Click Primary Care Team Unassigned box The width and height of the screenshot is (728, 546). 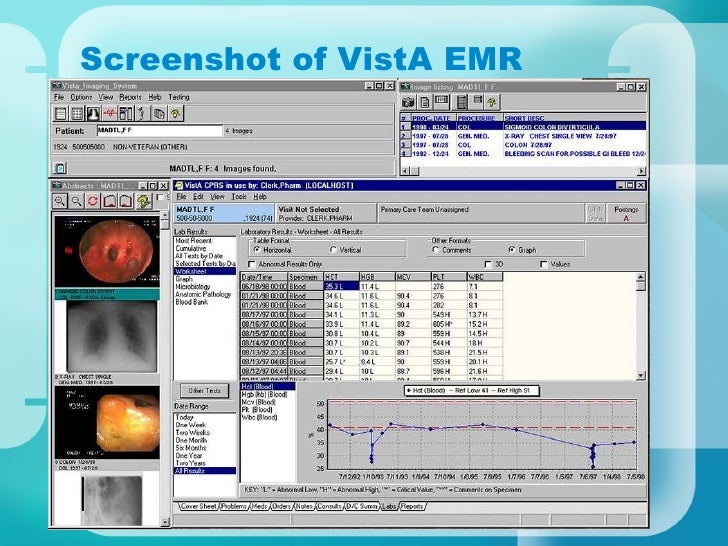click(480, 214)
